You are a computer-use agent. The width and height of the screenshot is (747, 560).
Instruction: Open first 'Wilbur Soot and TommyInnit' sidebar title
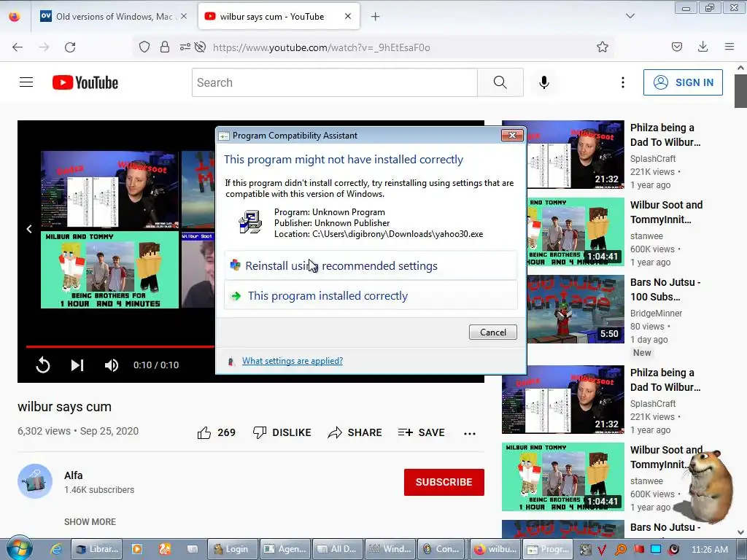click(x=666, y=212)
